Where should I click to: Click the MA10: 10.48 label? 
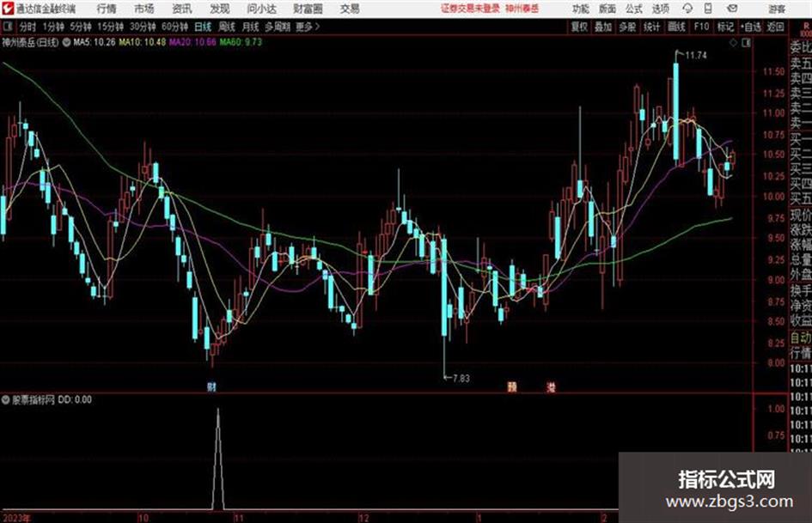[143, 42]
